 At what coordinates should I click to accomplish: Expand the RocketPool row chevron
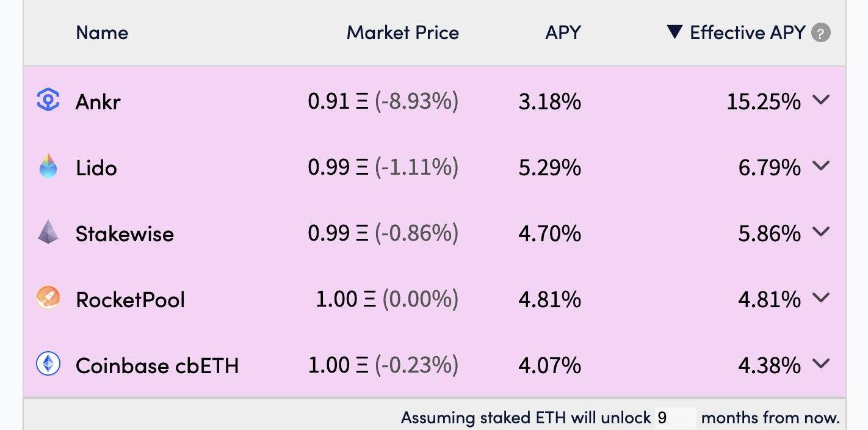pyautogui.click(x=822, y=297)
